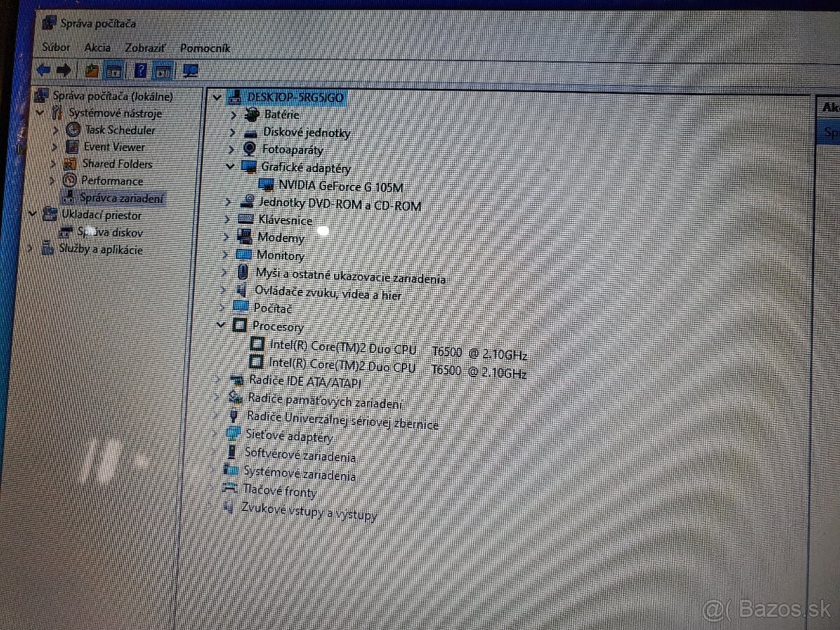This screenshot has width=840, height=630.
Task: Open the Zobraziť menu
Action: (144, 48)
